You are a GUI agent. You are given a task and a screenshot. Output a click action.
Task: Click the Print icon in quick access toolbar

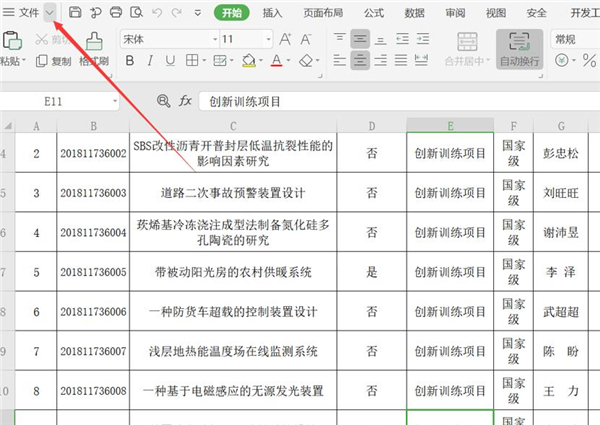(115, 12)
